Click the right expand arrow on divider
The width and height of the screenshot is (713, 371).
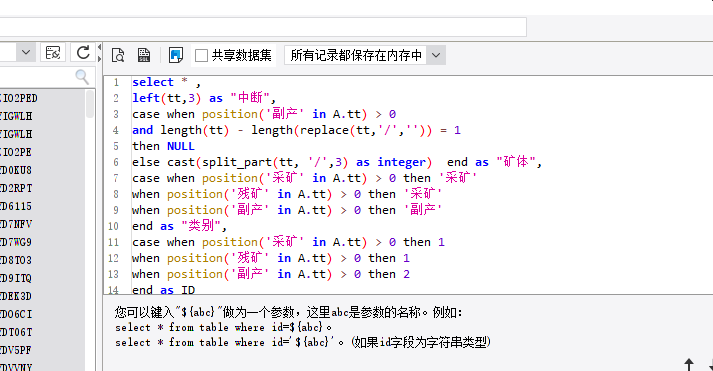99,59
